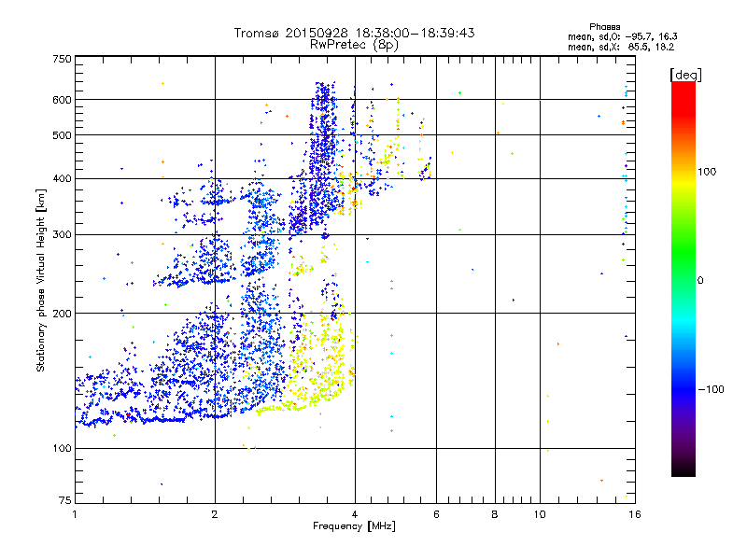
Task: Click the "mean, sd,O: -95.7, 16.3" line
Action: point(623,36)
